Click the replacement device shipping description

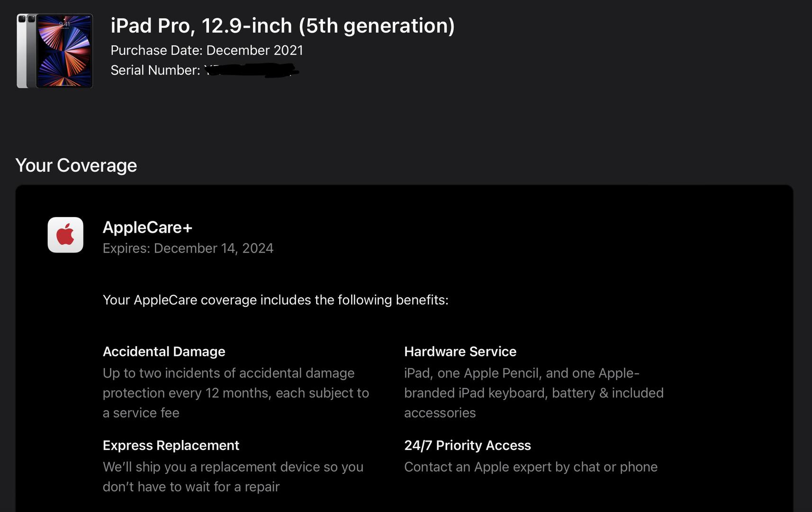tap(233, 477)
